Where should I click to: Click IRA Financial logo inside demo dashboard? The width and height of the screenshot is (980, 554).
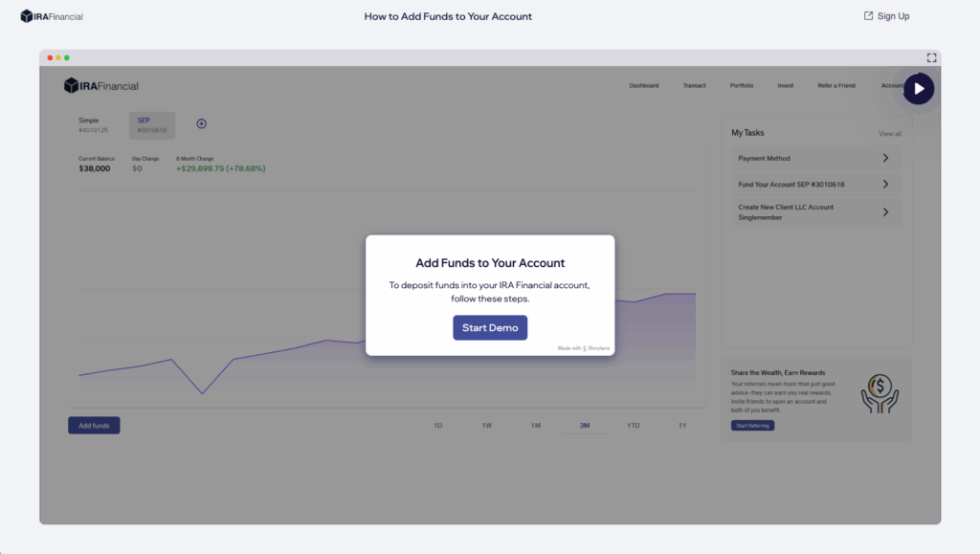pyautogui.click(x=101, y=86)
